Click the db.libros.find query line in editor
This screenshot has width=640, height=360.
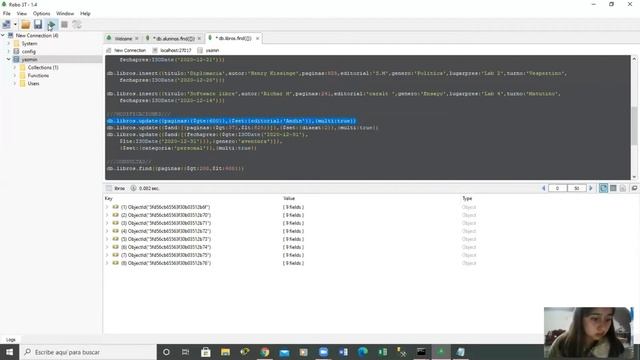click(x=176, y=168)
